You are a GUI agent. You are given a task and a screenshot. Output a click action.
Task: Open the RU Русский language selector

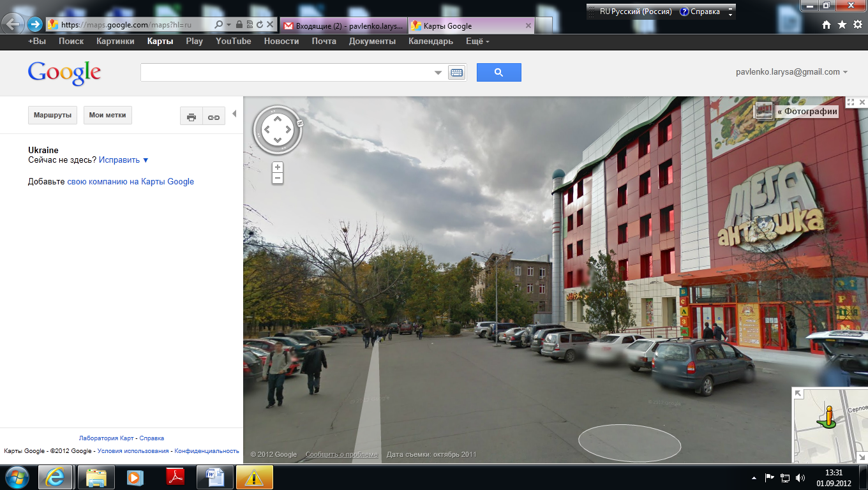[x=636, y=11]
